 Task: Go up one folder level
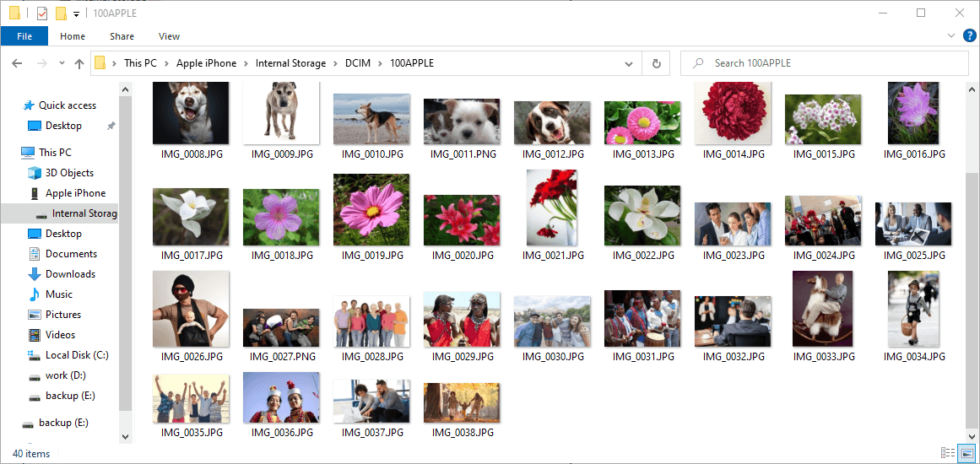(79, 63)
